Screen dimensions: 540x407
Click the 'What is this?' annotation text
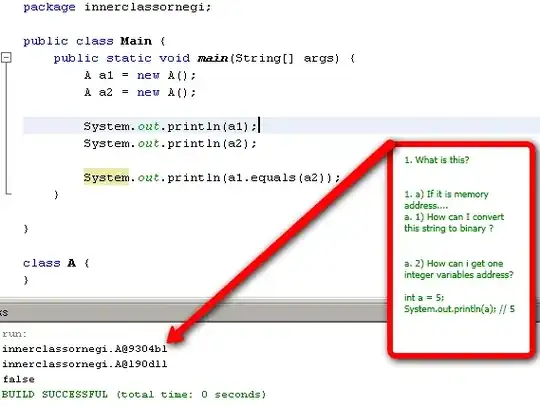(x=437, y=160)
